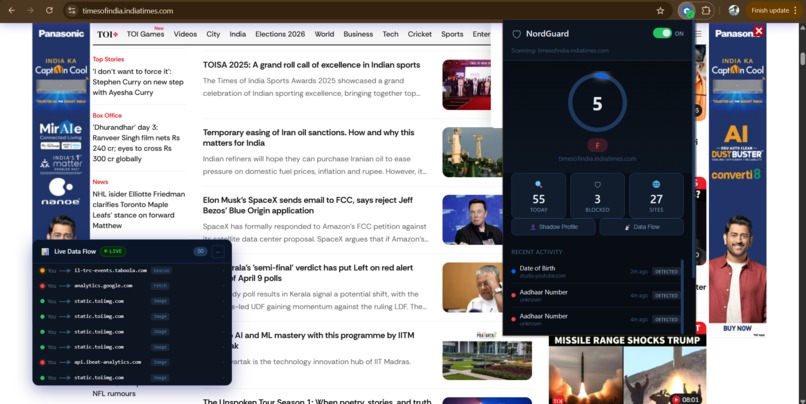Image resolution: width=806 pixels, height=404 pixels.
Task: Open the Data Flow button in NordGuard
Action: (x=642, y=227)
